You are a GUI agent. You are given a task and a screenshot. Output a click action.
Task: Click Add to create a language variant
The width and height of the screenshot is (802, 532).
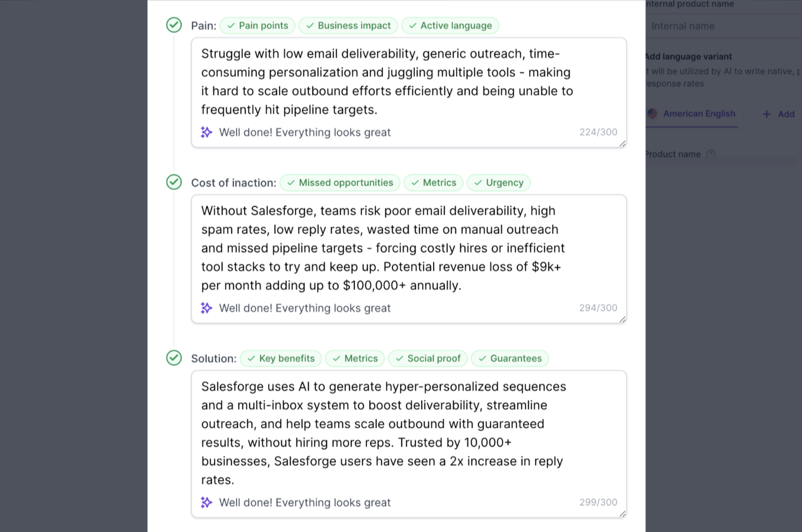click(x=778, y=114)
